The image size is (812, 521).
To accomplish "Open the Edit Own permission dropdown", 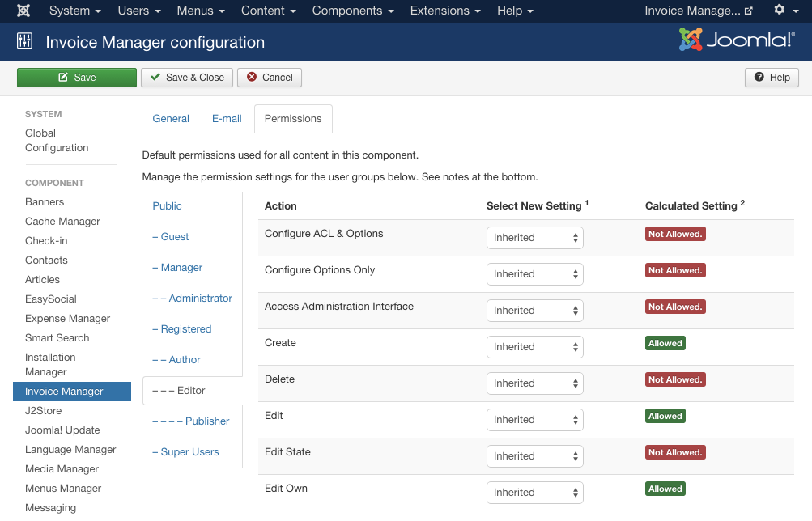I will coord(535,493).
